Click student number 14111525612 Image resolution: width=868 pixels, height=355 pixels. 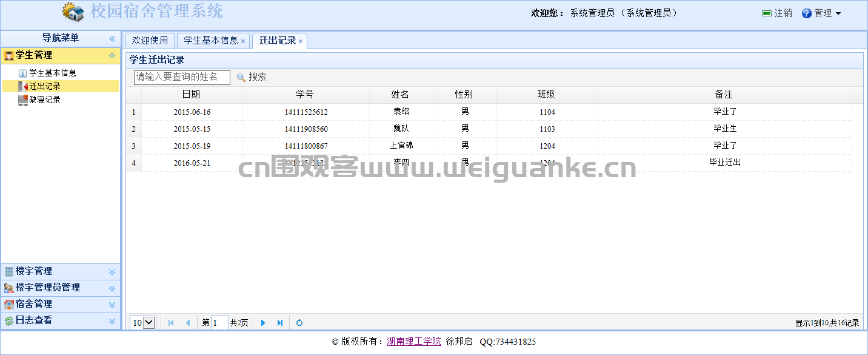click(306, 112)
